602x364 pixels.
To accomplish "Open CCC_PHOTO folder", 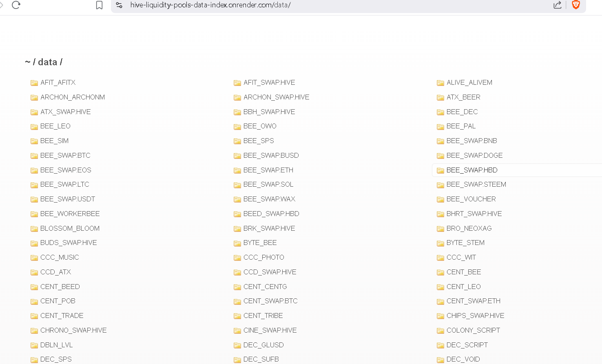I will pos(263,257).
